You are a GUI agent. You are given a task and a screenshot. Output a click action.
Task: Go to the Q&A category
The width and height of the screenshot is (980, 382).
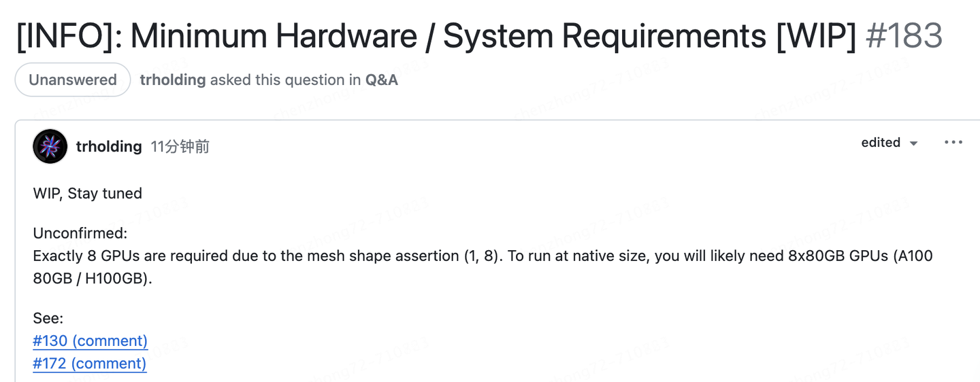click(381, 80)
